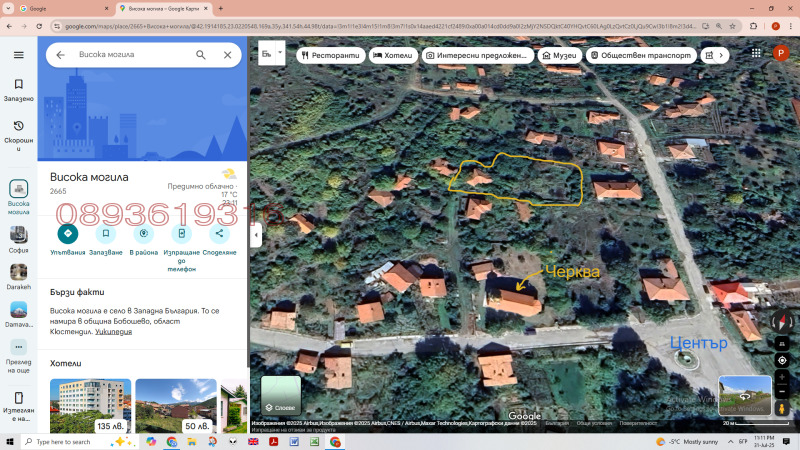The height and width of the screenshot is (450, 800).
Task: Toggle Запазване save place button
Action: (x=105, y=234)
